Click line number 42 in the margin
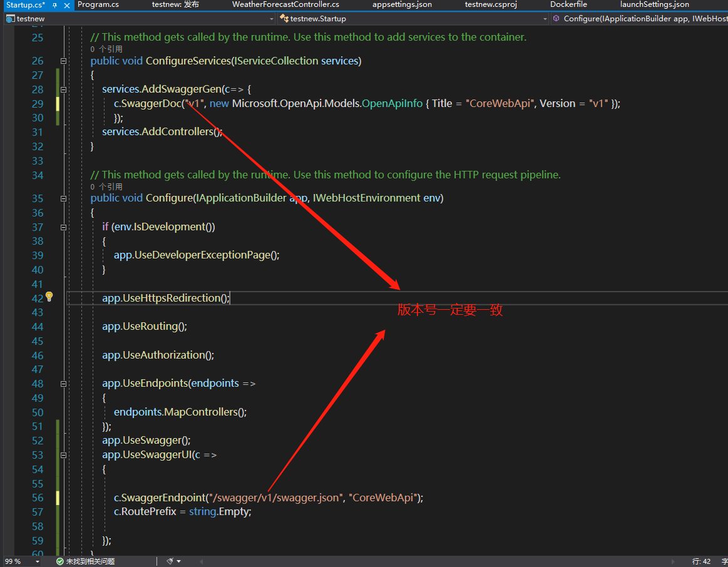 click(38, 298)
